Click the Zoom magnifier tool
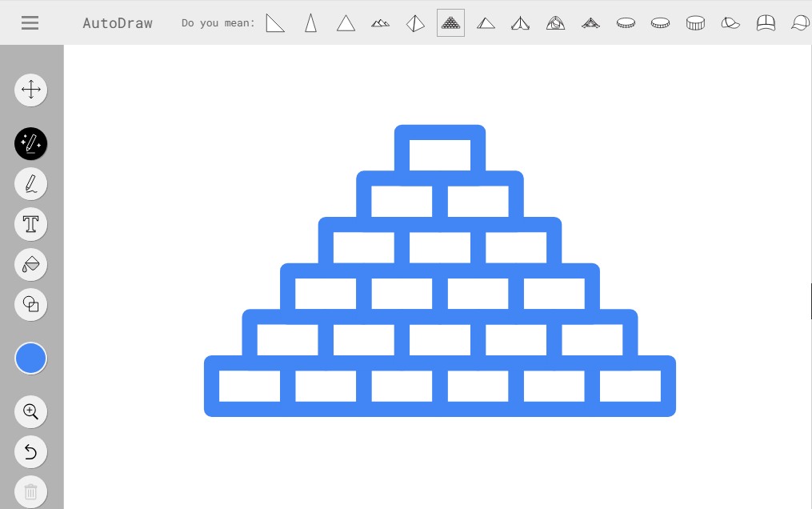Image resolution: width=812 pixels, height=509 pixels. 31,411
